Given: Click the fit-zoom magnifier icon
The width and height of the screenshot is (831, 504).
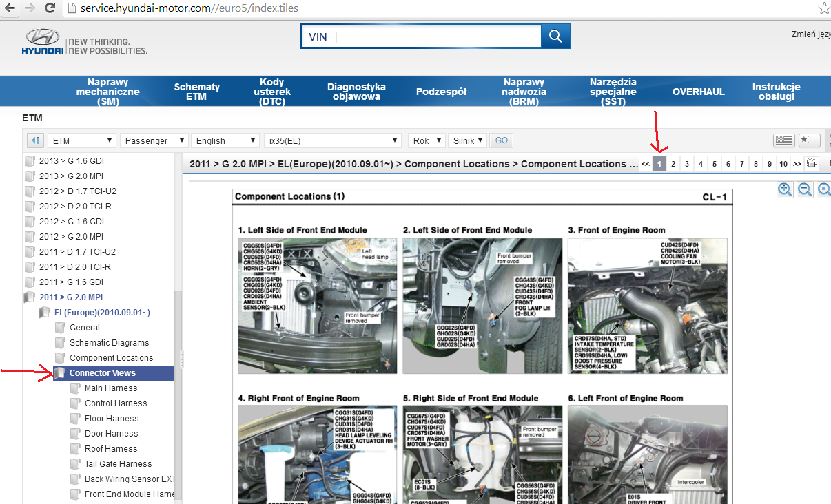Looking at the screenshot, I should (824, 190).
